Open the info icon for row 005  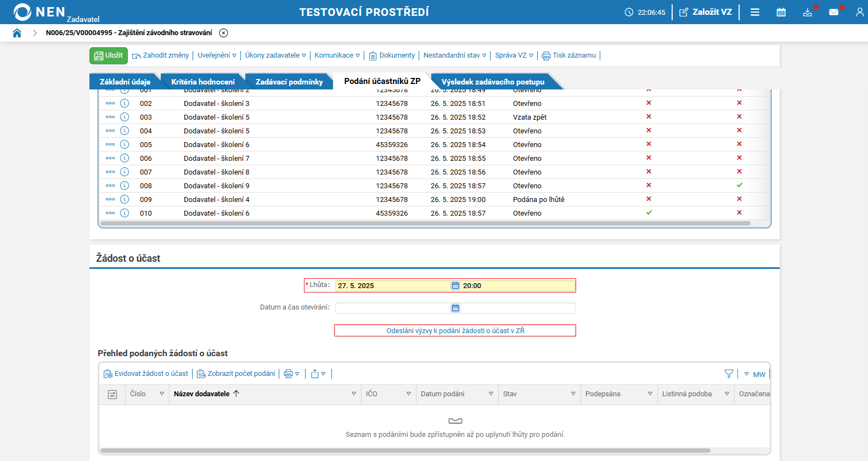[x=125, y=144]
